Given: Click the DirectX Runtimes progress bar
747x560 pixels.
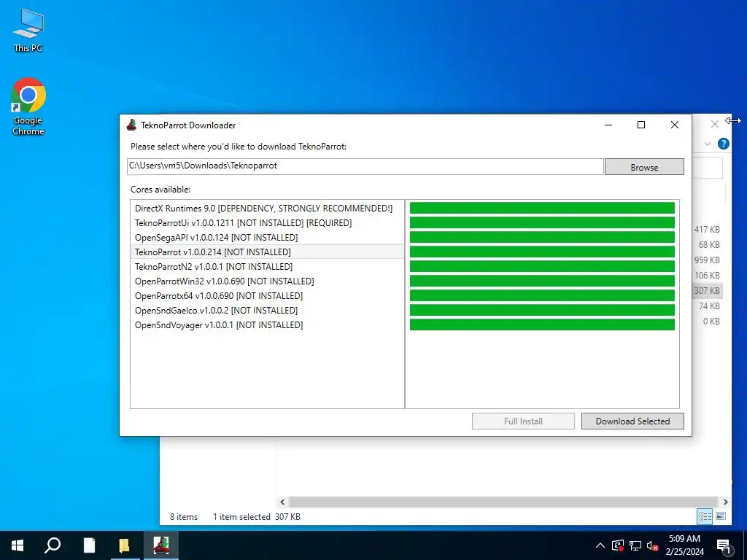Looking at the screenshot, I should pos(542,208).
